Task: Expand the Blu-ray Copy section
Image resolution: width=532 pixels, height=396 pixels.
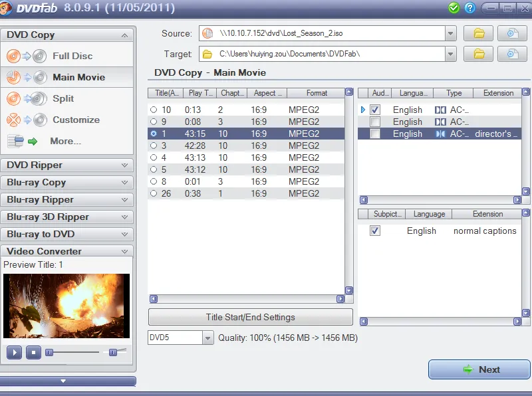Action: point(124,183)
